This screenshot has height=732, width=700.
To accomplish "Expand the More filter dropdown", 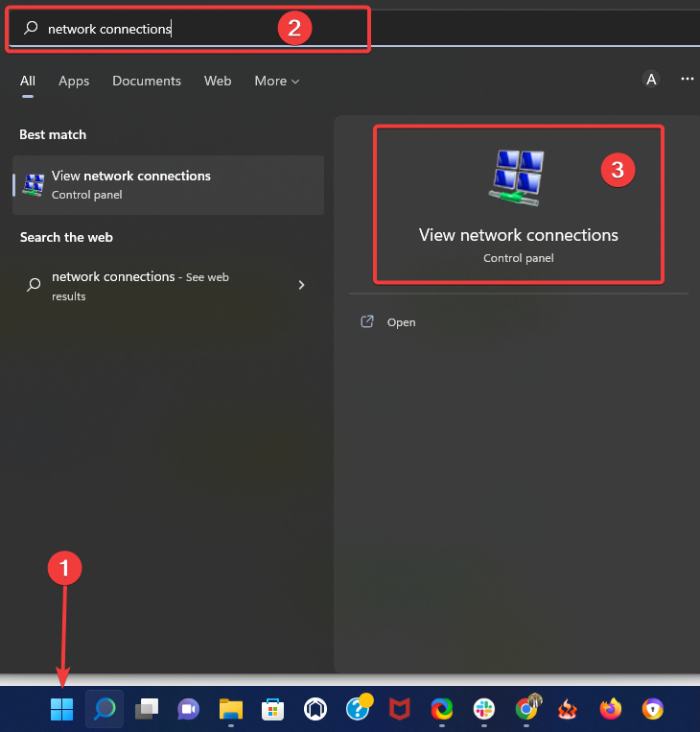I will [277, 82].
